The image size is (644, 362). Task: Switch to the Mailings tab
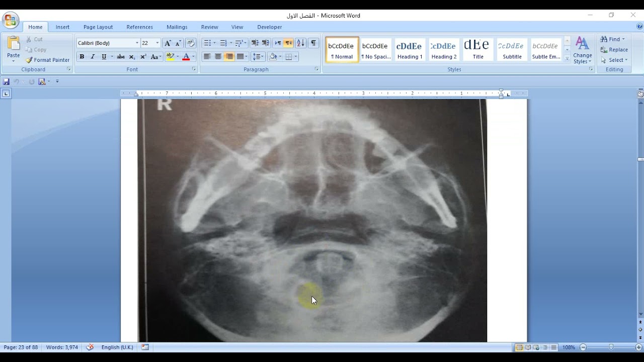(177, 27)
